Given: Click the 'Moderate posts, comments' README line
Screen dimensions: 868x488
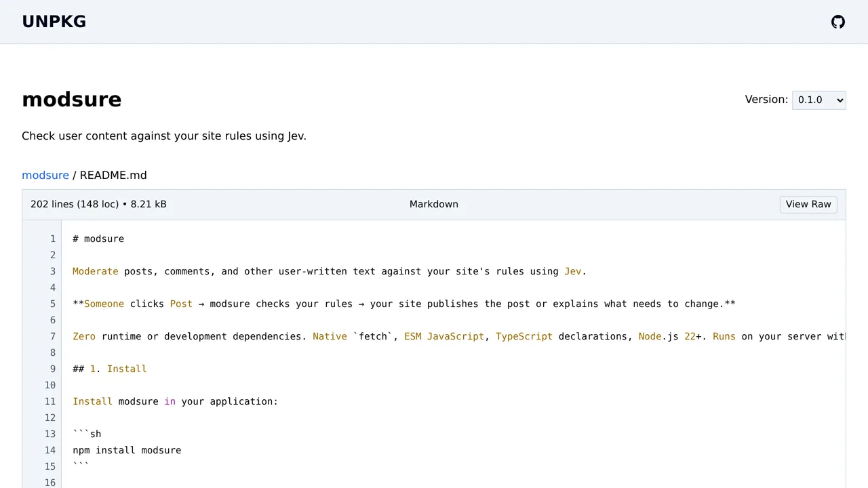Looking at the screenshot, I should coord(330,271).
